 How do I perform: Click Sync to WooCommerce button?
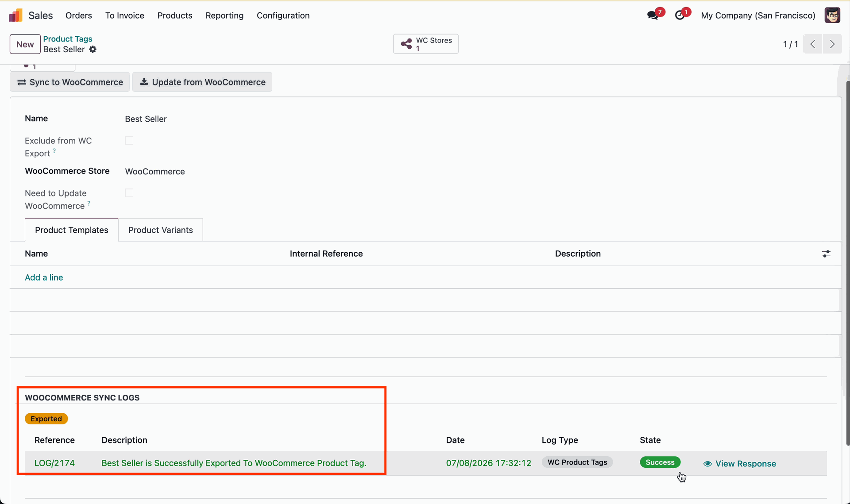[x=70, y=82]
